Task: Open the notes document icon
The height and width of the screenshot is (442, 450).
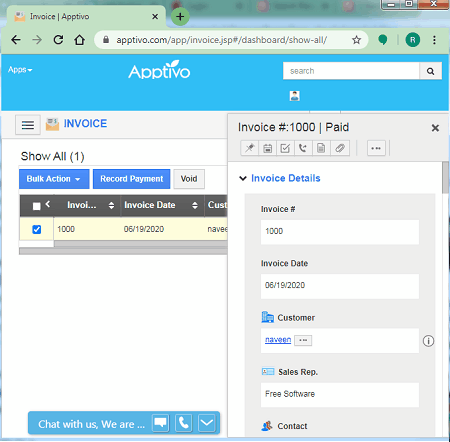Action: [321, 148]
